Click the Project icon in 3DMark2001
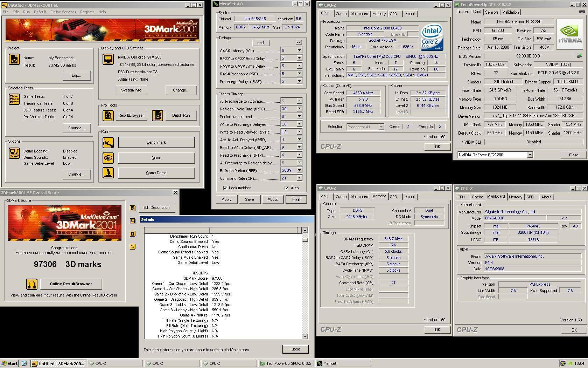Viewport: 588px width, 368px height. tap(14, 59)
